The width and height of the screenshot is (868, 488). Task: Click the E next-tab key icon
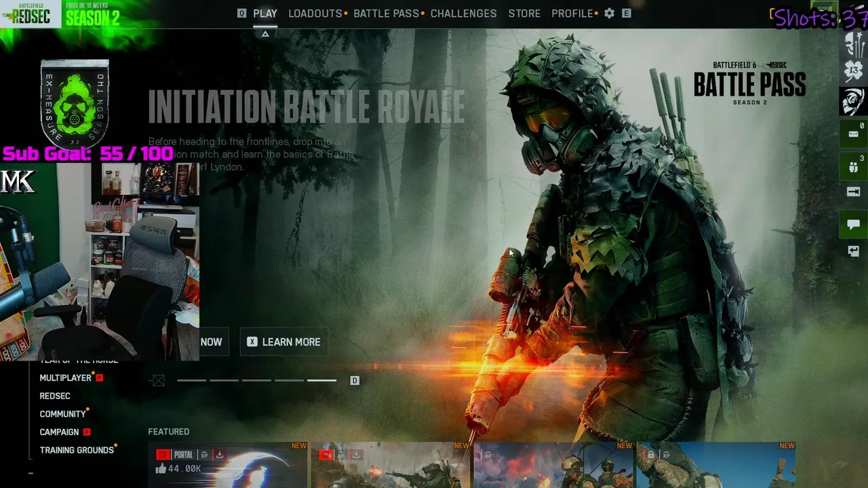[x=627, y=14]
